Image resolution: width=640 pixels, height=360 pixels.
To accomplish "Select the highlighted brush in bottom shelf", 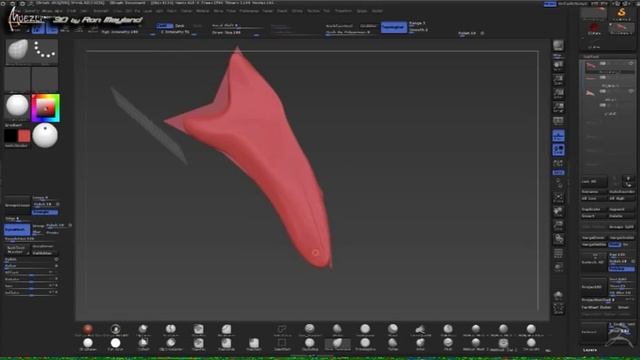I will (337, 344).
